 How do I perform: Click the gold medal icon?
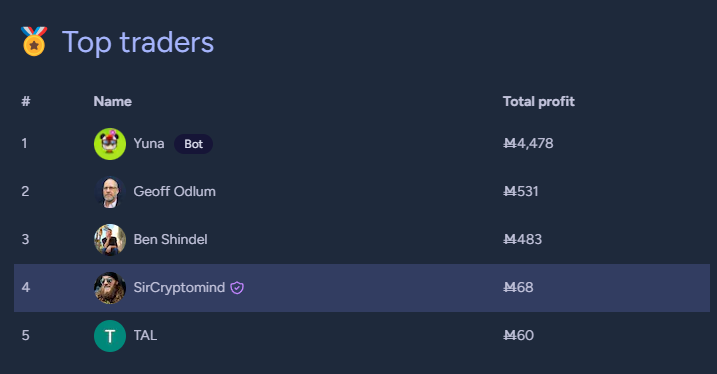[x=34, y=41]
